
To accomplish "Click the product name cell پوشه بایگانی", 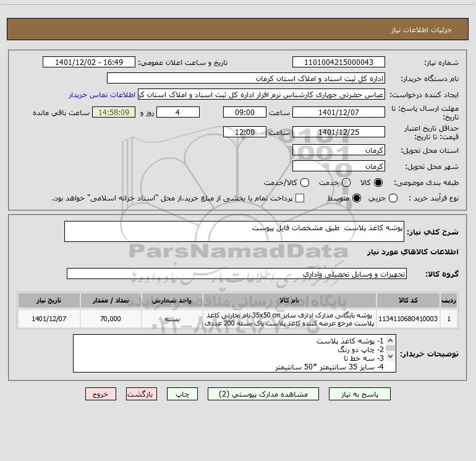I will 289,319.
